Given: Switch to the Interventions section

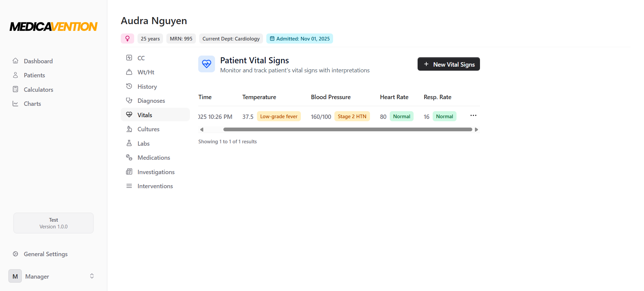Looking at the screenshot, I should tap(155, 186).
